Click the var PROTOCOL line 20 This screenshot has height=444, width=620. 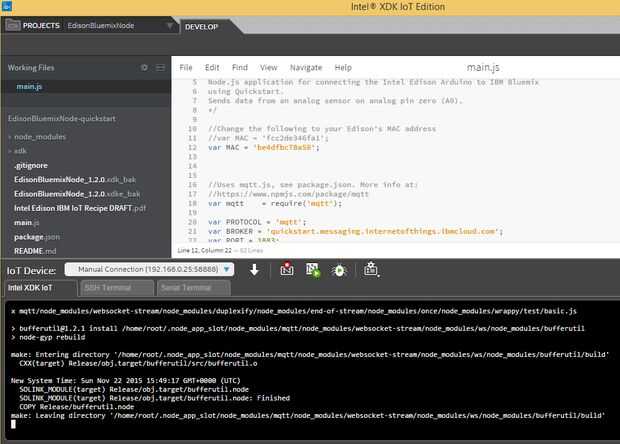pyautogui.click(x=257, y=222)
